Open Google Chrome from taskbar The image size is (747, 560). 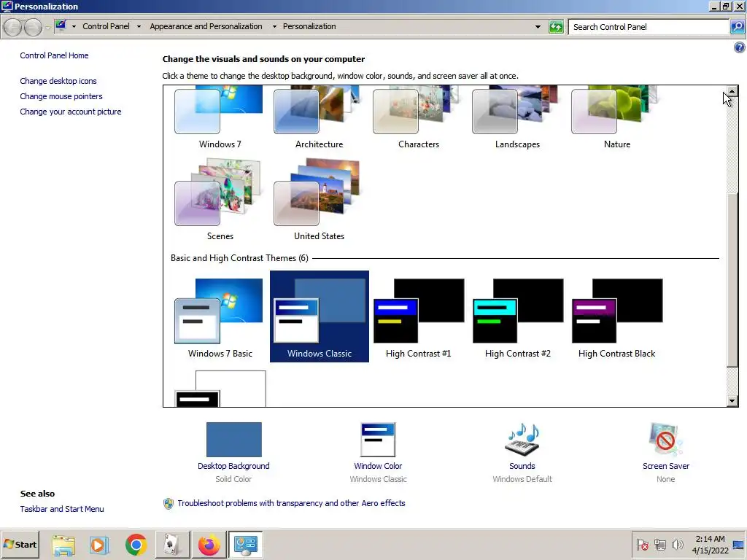[136, 545]
